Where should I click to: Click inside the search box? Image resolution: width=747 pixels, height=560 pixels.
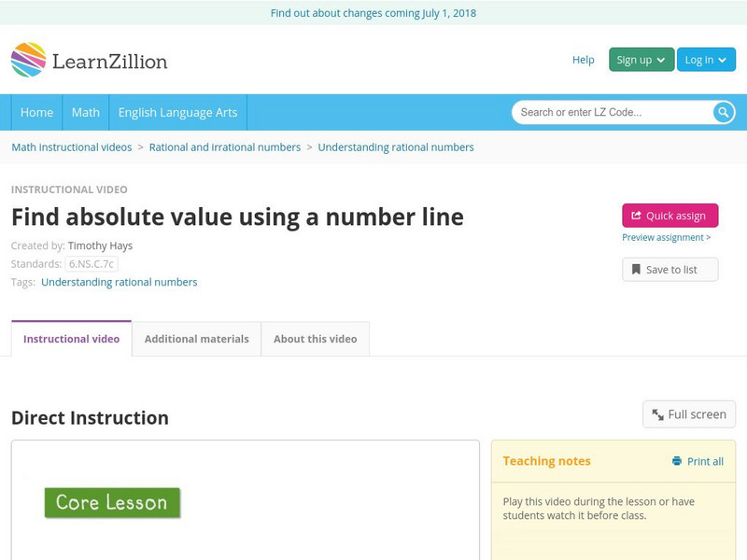tap(607, 111)
